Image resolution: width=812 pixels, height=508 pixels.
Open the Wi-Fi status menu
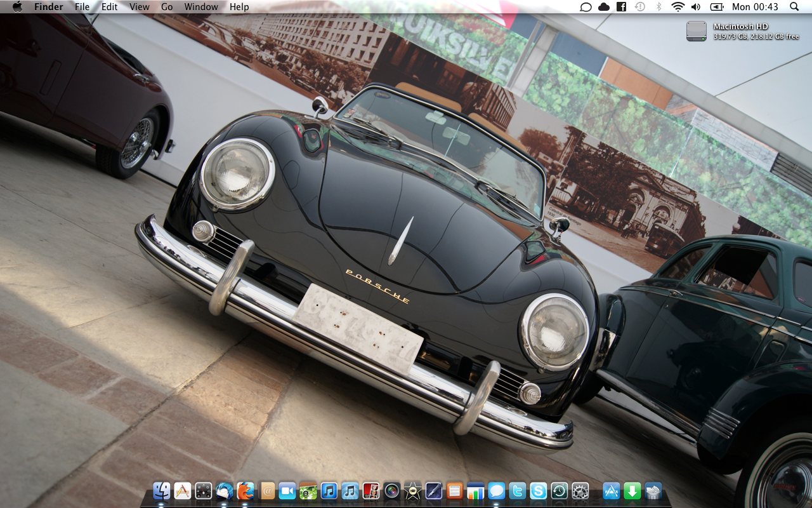678,7
